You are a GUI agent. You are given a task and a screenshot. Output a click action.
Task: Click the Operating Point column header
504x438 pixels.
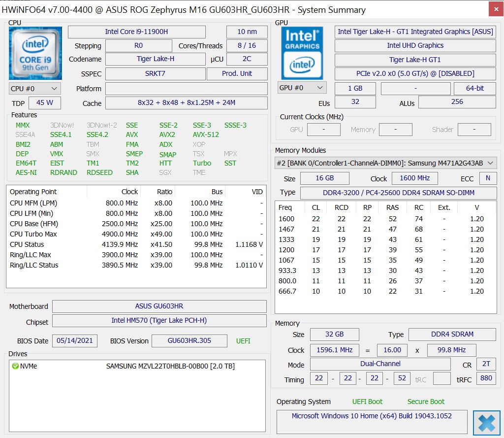point(47,192)
